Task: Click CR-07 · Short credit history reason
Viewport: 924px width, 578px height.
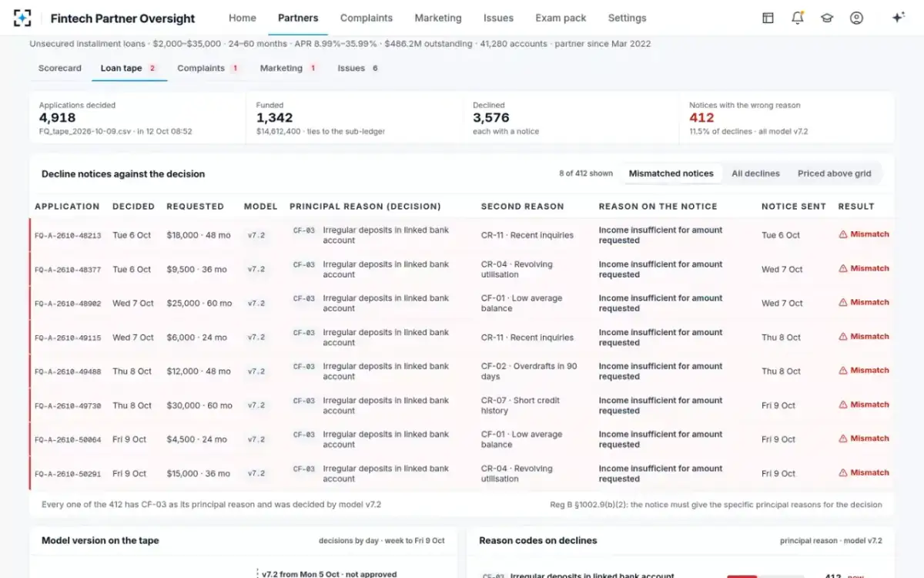Action: pyautogui.click(x=521, y=405)
